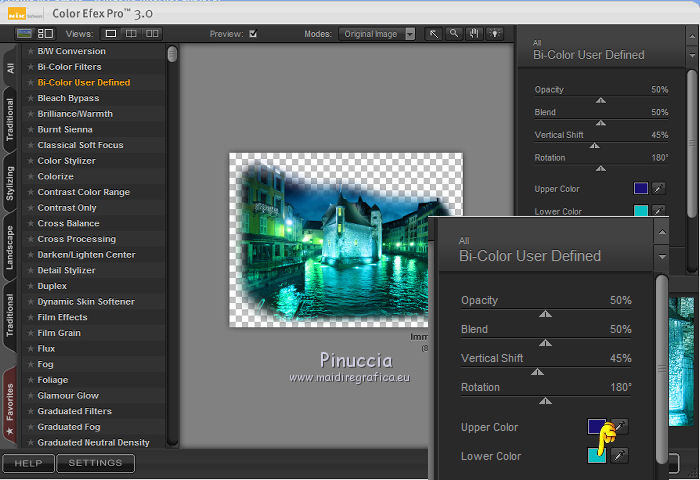The height and width of the screenshot is (480, 700).
Task: Click Upper Color swatch under hand pointer
Action: (x=596, y=427)
